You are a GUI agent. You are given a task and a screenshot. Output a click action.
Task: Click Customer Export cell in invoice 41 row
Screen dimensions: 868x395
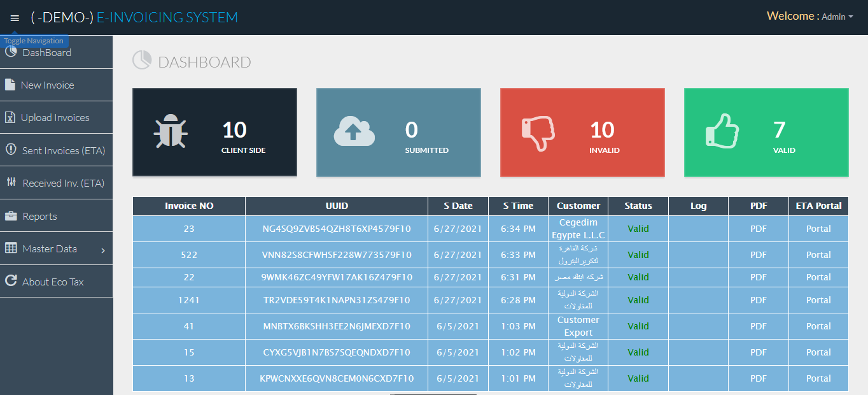(x=578, y=326)
